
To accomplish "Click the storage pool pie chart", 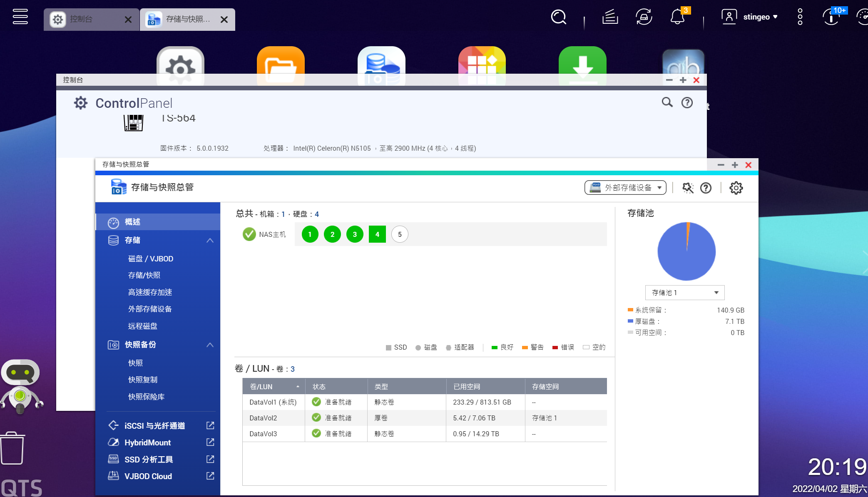I will tap(686, 251).
